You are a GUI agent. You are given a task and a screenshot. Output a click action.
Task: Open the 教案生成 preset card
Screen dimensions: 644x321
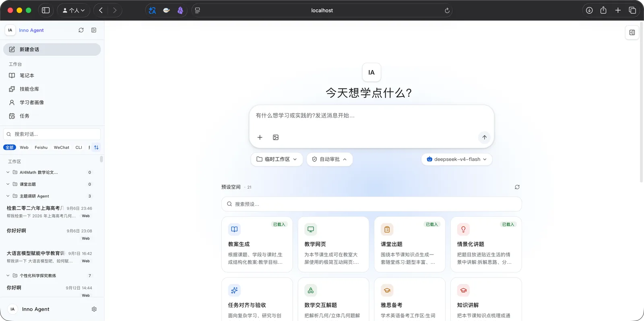257,244
